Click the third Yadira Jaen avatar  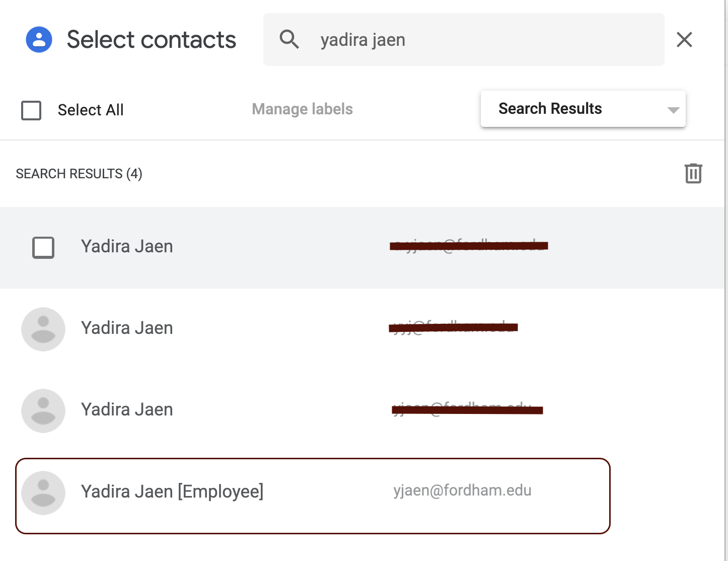(x=43, y=411)
